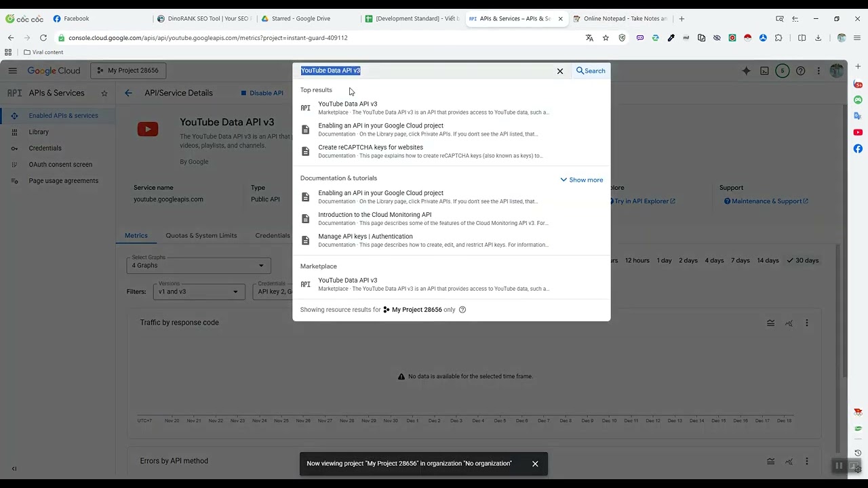The height and width of the screenshot is (488, 868).
Task: Switch to the Quotas & System Limits tab
Action: [x=201, y=235]
